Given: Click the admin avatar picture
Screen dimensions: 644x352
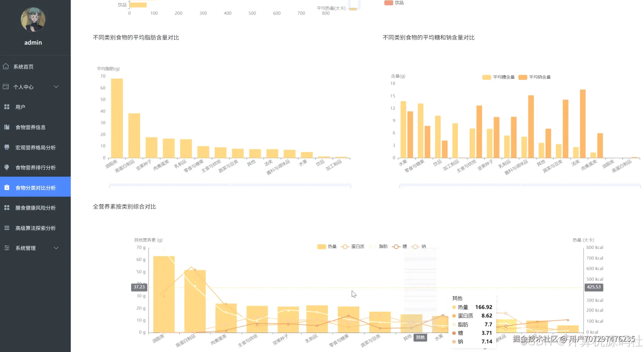Looking at the screenshot, I should tap(33, 20).
